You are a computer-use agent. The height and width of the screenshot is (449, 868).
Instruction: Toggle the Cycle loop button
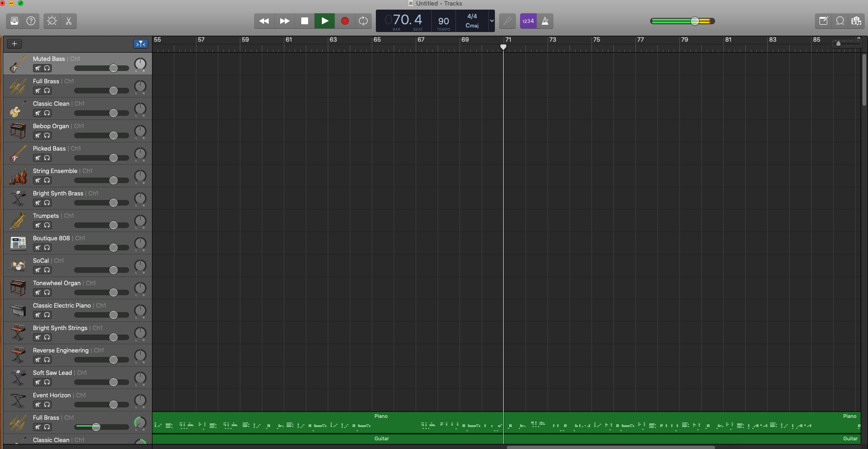pos(363,21)
